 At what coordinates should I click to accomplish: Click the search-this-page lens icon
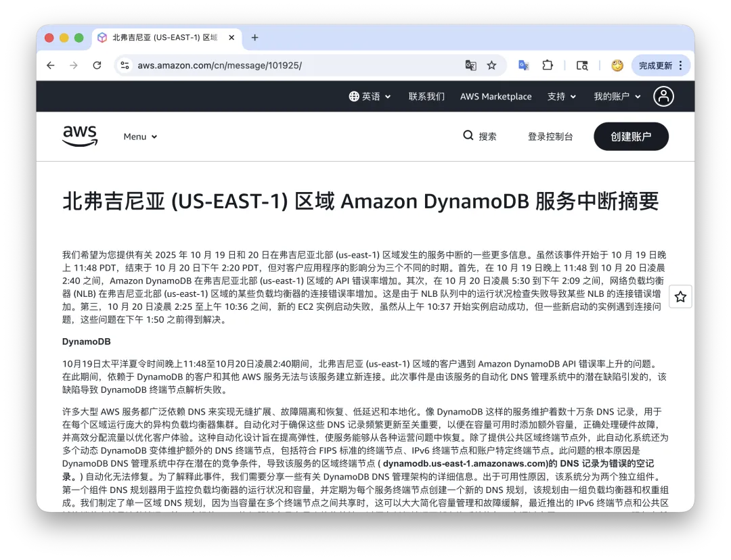(x=582, y=65)
